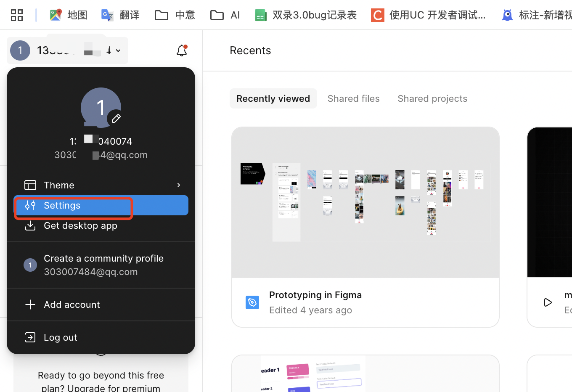Viewport: 572px width, 392px height.
Task: Open the file thumbnail showing pink PUSCHIA swatch
Action: [365, 373]
